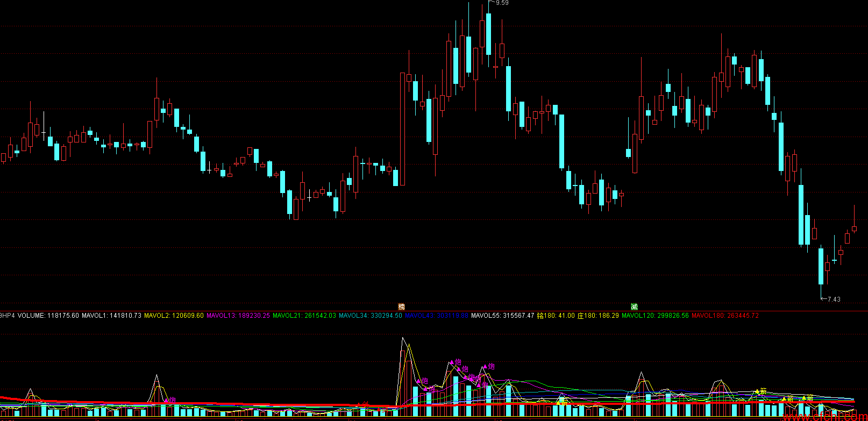Click the 9HP4 indicator name label
The image size is (868, 421).
[8, 316]
